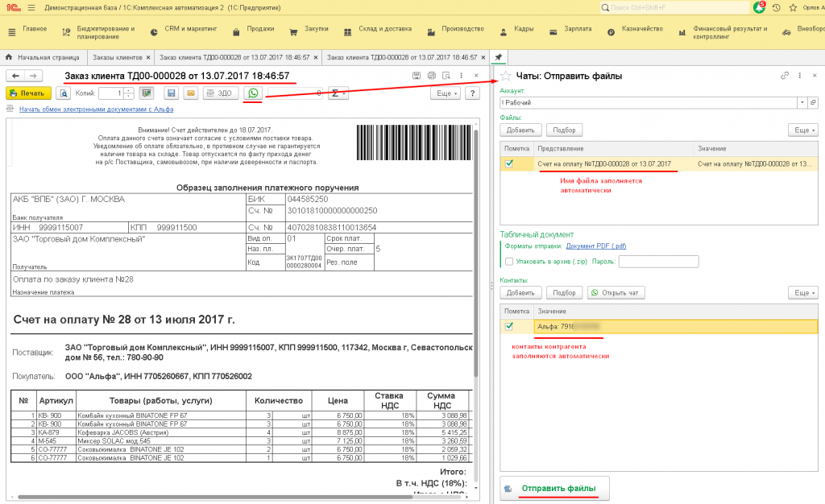The image size is (825, 504).
Task: Send by email using the envelope icon
Action: (191, 93)
